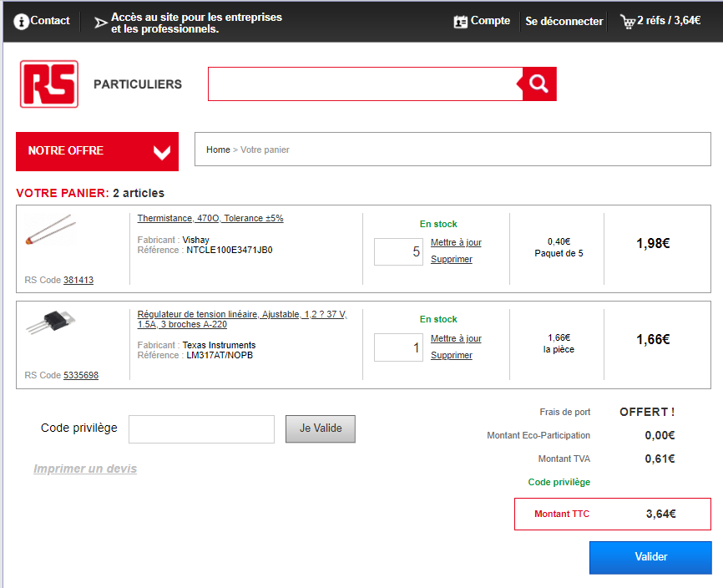The height and width of the screenshot is (588, 723).
Task: Click the shopping cart icon in header
Action: pyautogui.click(x=628, y=22)
